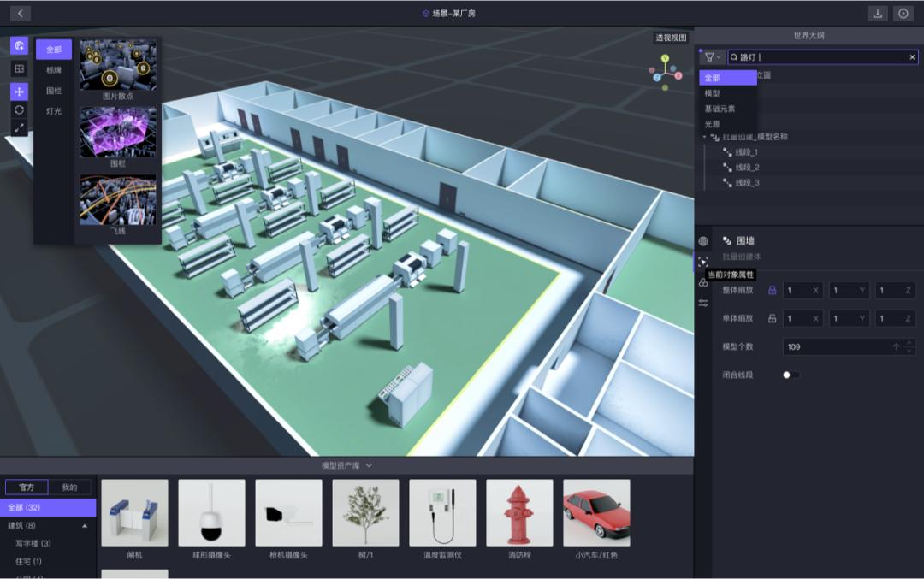The image size is (924, 579).
Task: Select the 消防栓 model thumbnail
Action: click(x=519, y=513)
